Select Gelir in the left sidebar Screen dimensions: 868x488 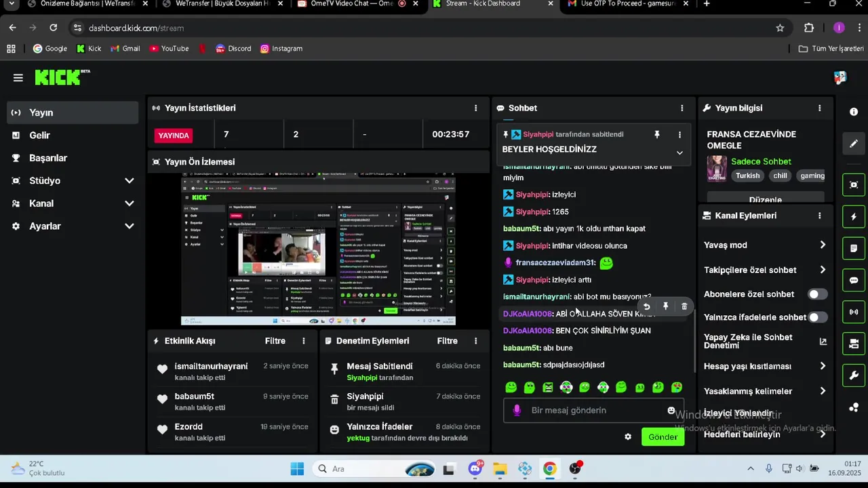tap(73, 136)
